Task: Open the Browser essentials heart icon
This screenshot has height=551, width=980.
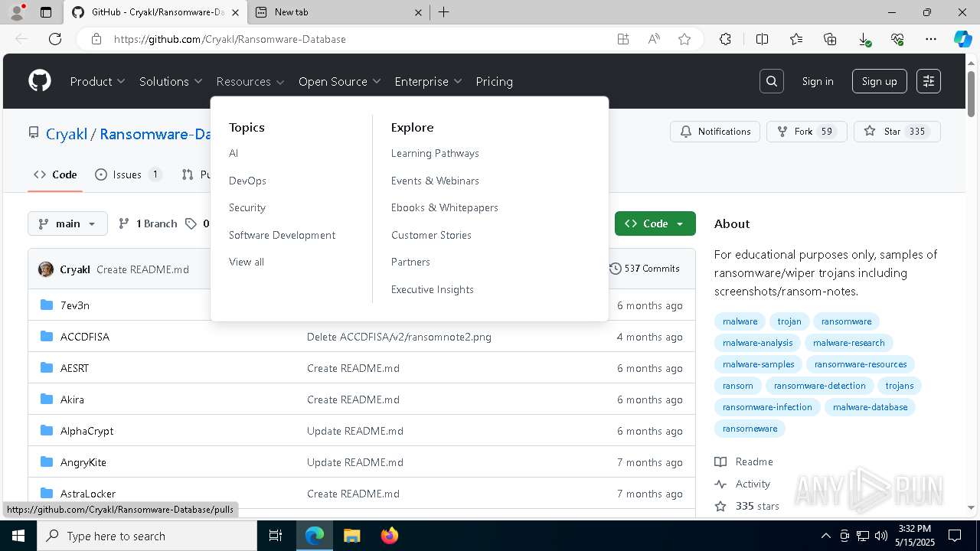Action: point(897,39)
